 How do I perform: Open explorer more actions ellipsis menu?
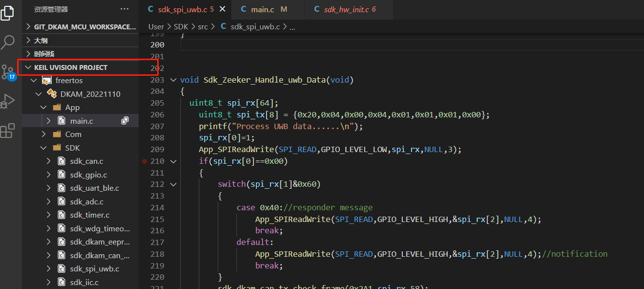pos(125,9)
